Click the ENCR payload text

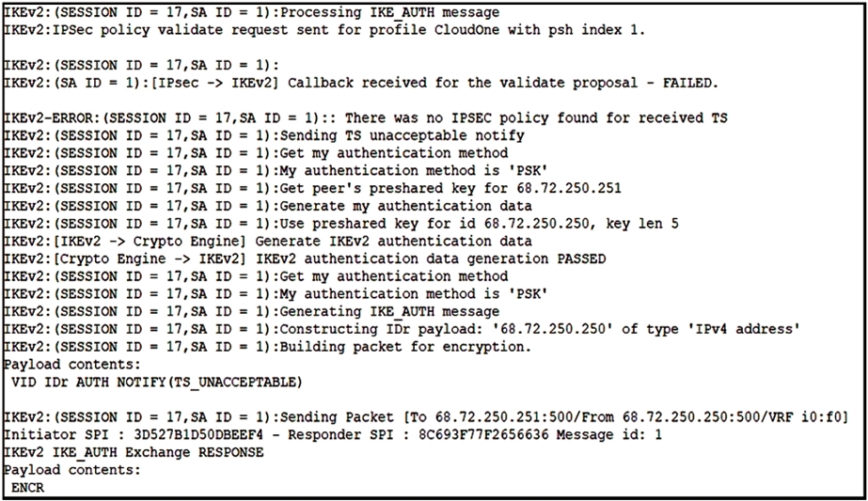coord(27,487)
